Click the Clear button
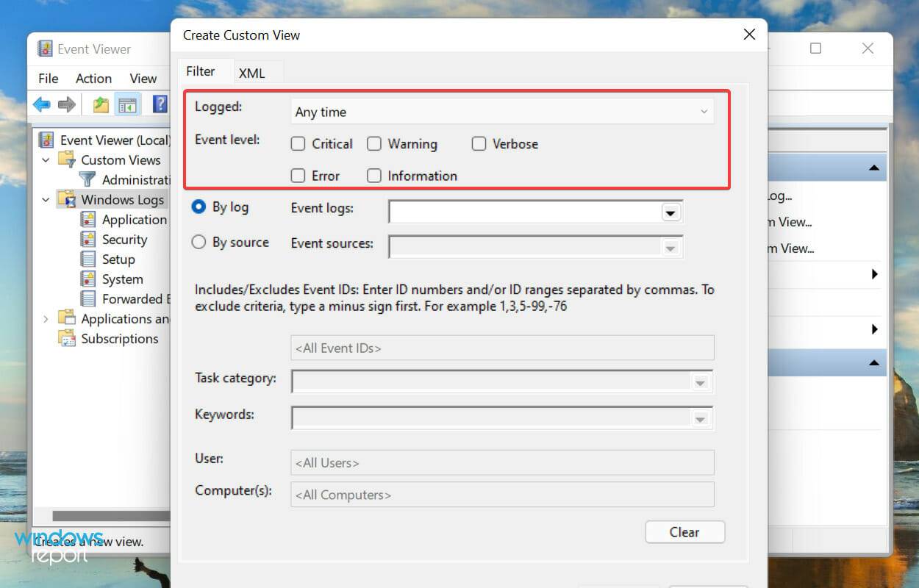Screen dimensions: 919x588 (684, 531)
